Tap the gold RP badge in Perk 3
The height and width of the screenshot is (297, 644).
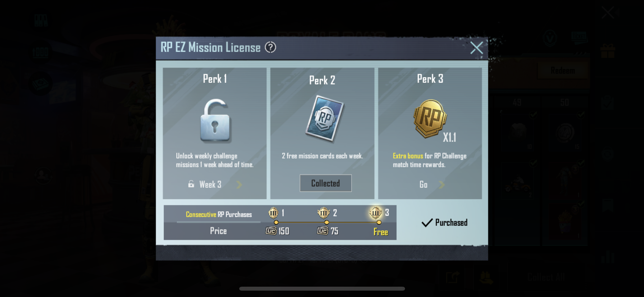point(430,119)
